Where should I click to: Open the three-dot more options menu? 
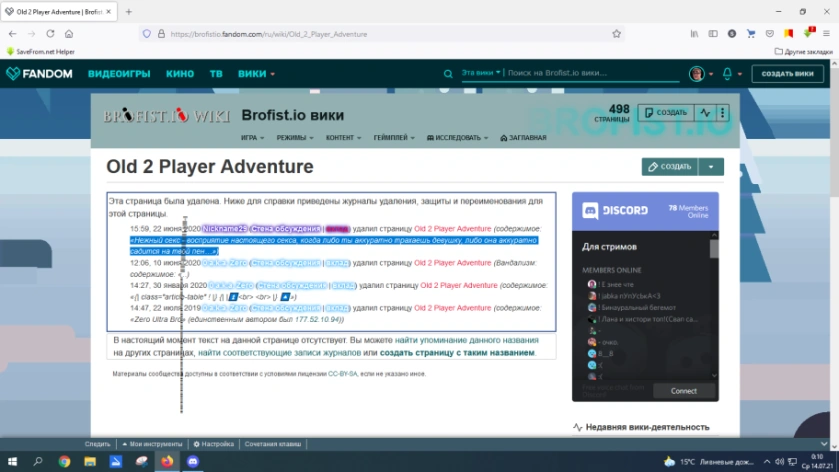point(722,113)
